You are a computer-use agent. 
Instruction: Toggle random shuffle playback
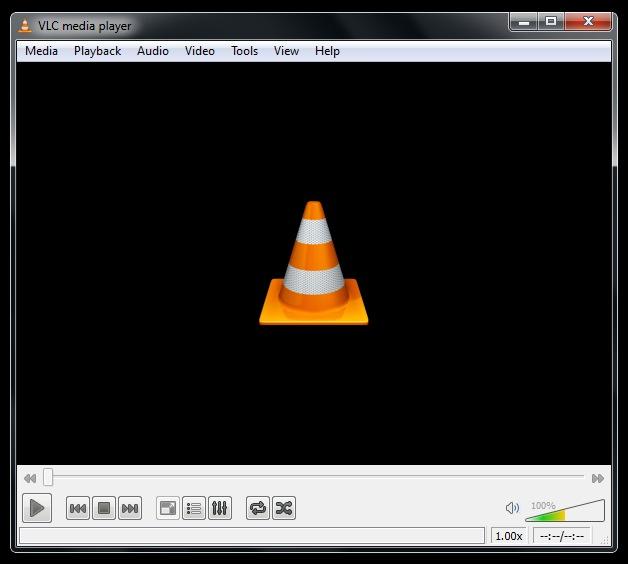point(284,509)
